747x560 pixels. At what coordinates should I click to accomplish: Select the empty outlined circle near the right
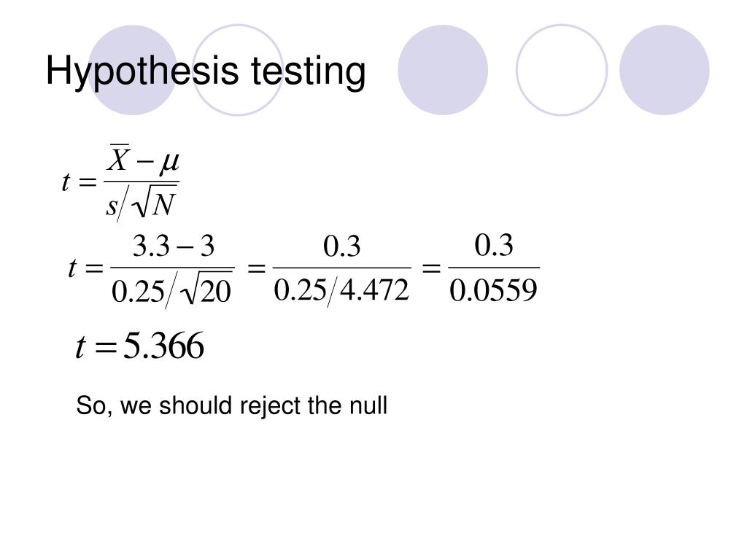(x=562, y=70)
